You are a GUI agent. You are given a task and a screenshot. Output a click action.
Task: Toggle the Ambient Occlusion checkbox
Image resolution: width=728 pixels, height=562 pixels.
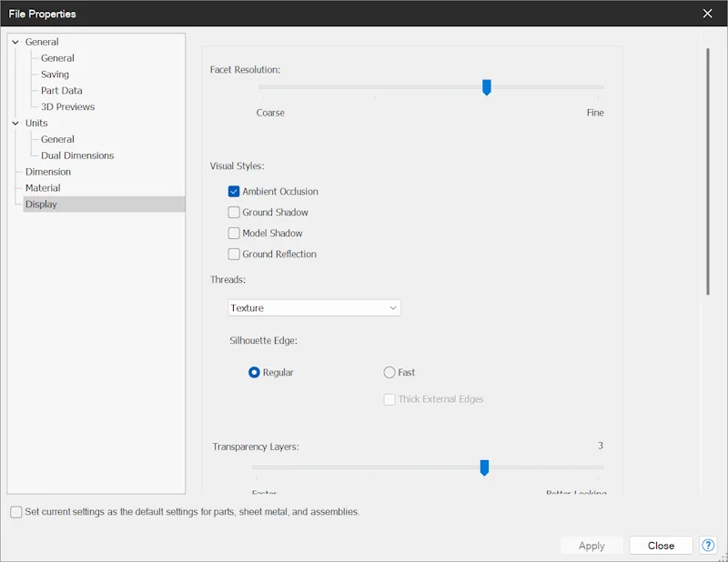pos(234,191)
